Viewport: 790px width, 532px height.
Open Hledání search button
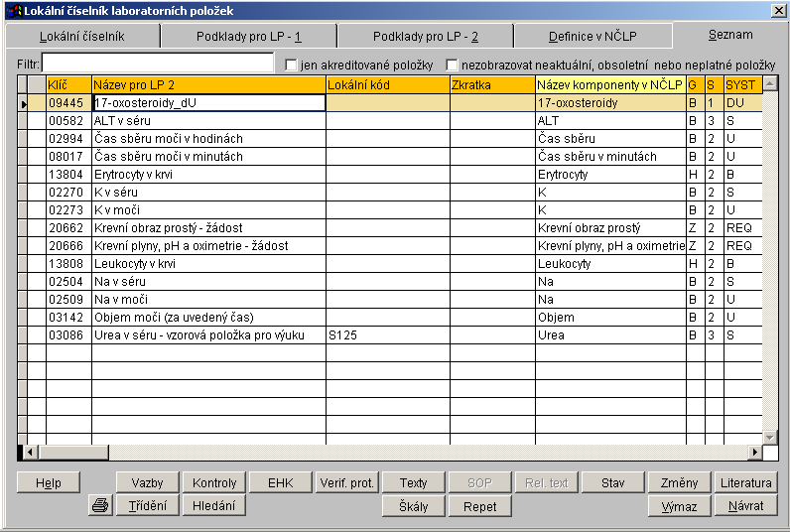pyautogui.click(x=212, y=506)
